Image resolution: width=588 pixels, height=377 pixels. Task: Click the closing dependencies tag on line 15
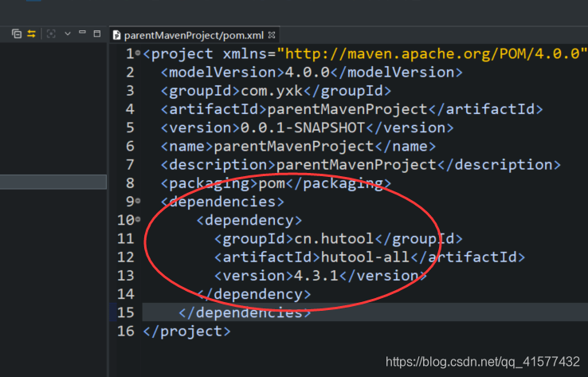[245, 312]
